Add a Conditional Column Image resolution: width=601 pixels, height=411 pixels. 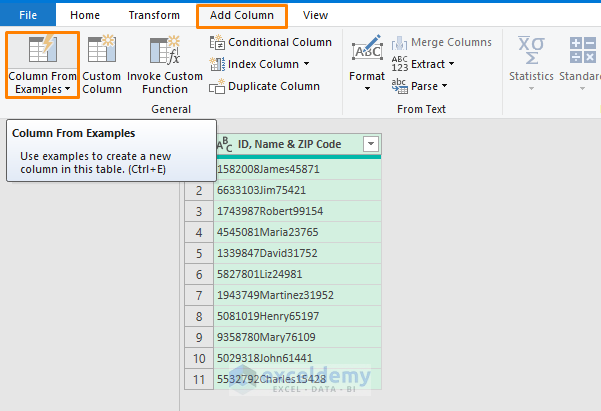[270, 42]
